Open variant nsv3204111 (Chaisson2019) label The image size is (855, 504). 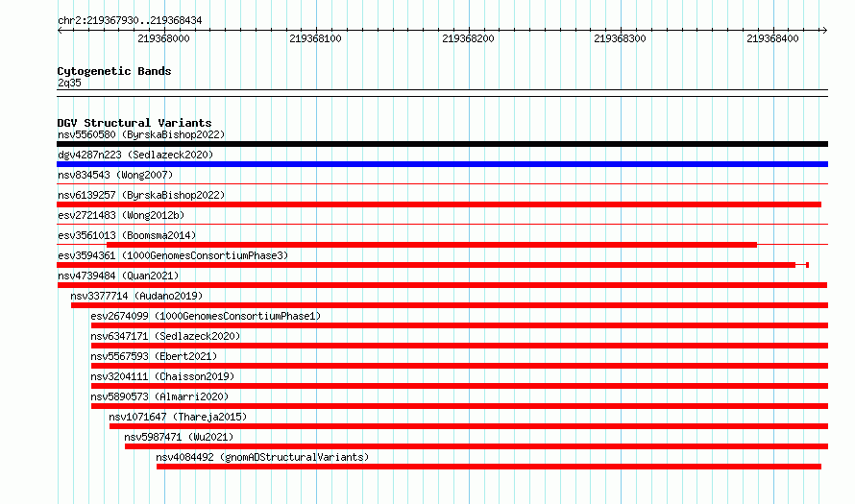pos(162,376)
